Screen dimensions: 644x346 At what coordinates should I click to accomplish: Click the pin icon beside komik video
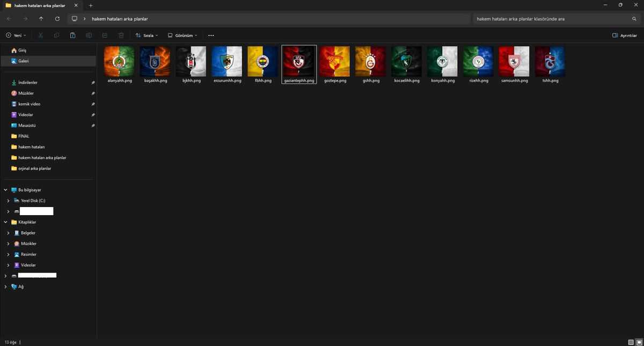click(x=93, y=104)
